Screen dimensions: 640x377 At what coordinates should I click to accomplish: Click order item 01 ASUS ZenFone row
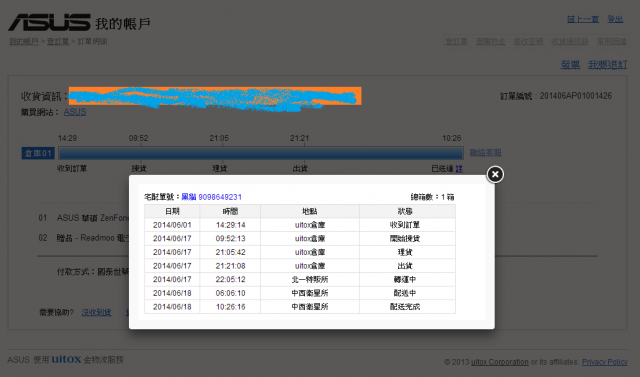(x=84, y=218)
